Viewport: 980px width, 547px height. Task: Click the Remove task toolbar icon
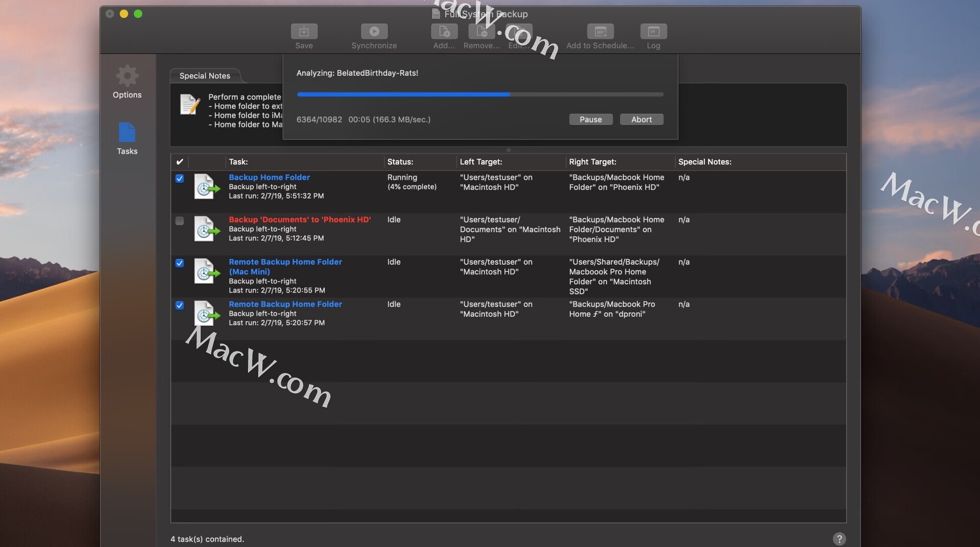[x=481, y=32]
